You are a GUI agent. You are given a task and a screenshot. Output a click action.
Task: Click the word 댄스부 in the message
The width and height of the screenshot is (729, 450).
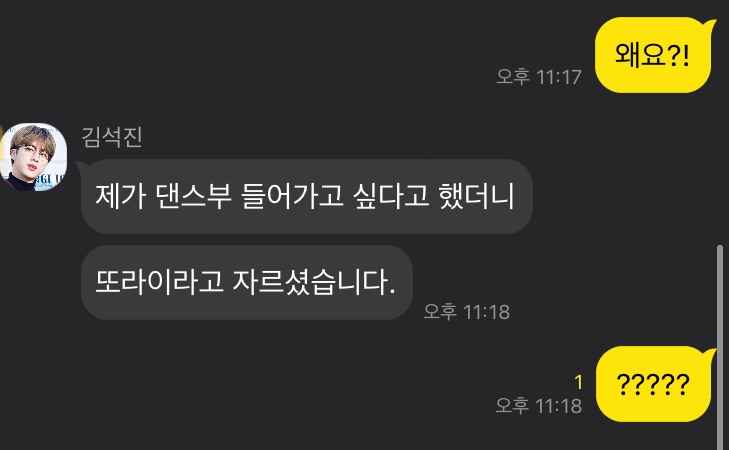(x=193, y=196)
